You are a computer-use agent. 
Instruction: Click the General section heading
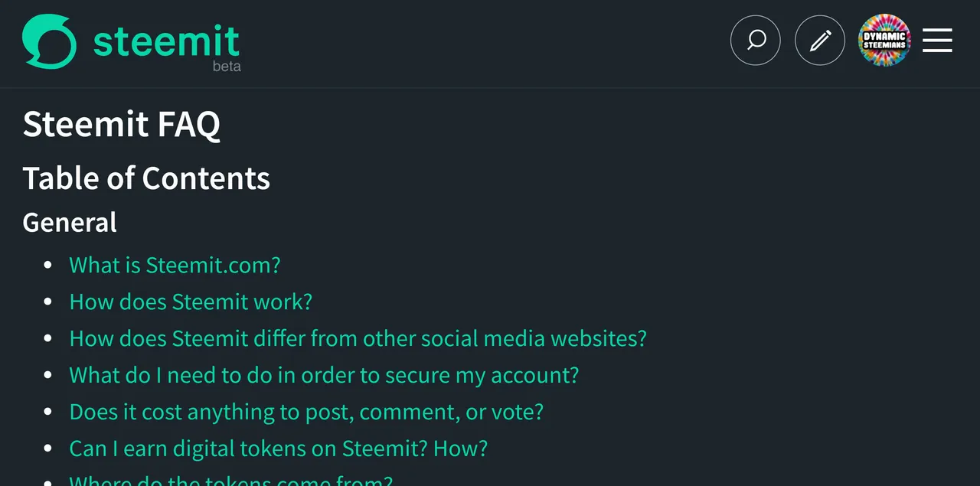pyautogui.click(x=70, y=223)
